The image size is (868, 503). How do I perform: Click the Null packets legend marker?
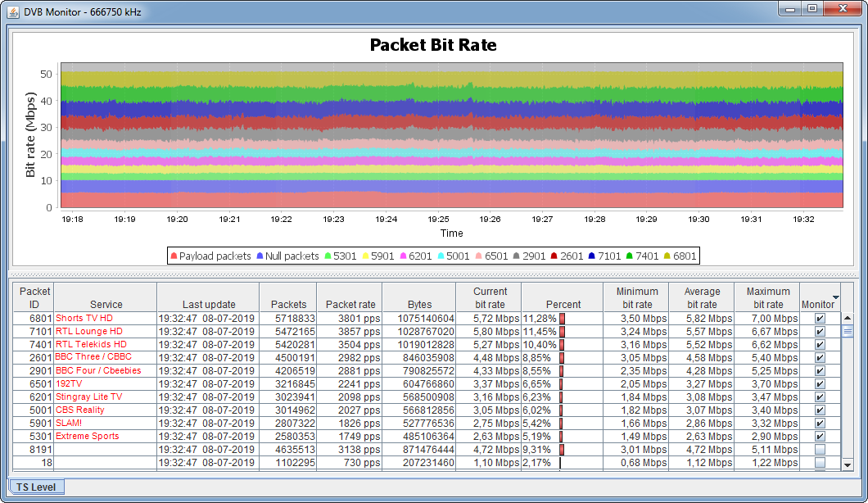click(260, 256)
